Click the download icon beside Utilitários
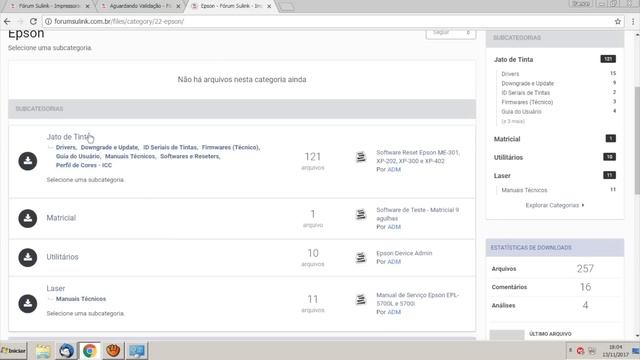Image resolution: width=640 pixels, height=360 pixels. click(x=28, y=257)
